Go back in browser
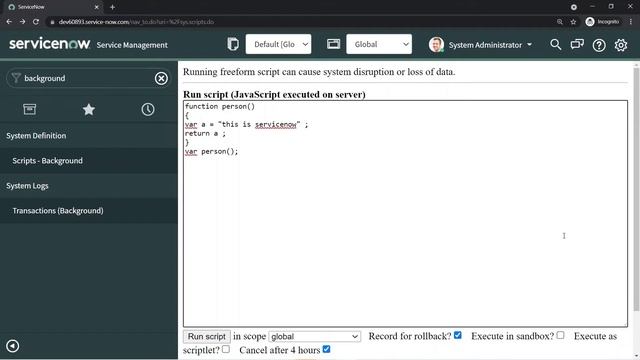This screenshot has height=360, width=640. (x=9, y=22)
